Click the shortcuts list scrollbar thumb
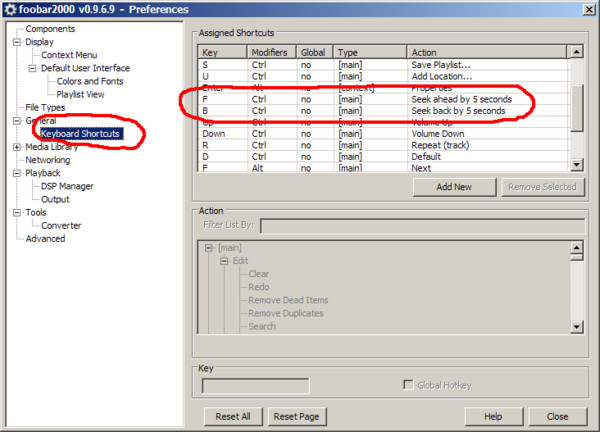This screenshot has width=600, height=432. click(x=577, y=108)
